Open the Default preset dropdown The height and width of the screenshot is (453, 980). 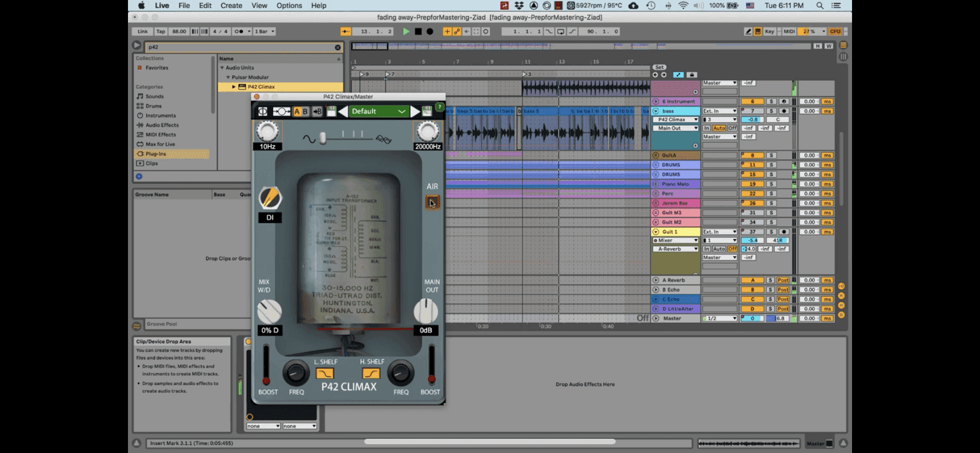point(378,112)
